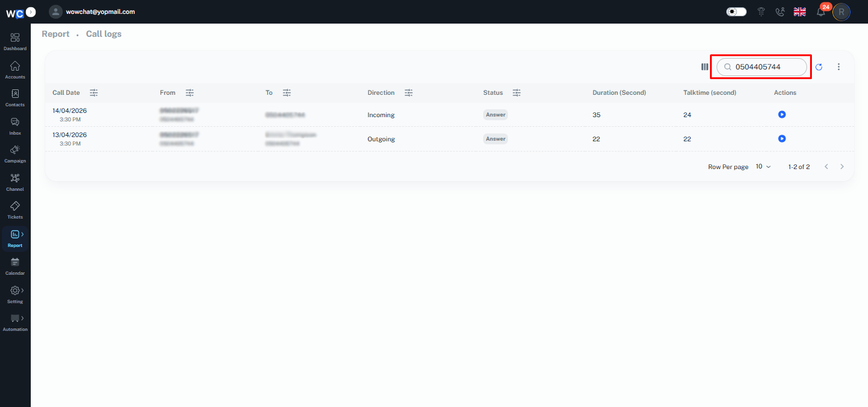Click the 1-2 of 2 pagination text
This screenshot has width=868, height=407.
(x=799, y=167)
